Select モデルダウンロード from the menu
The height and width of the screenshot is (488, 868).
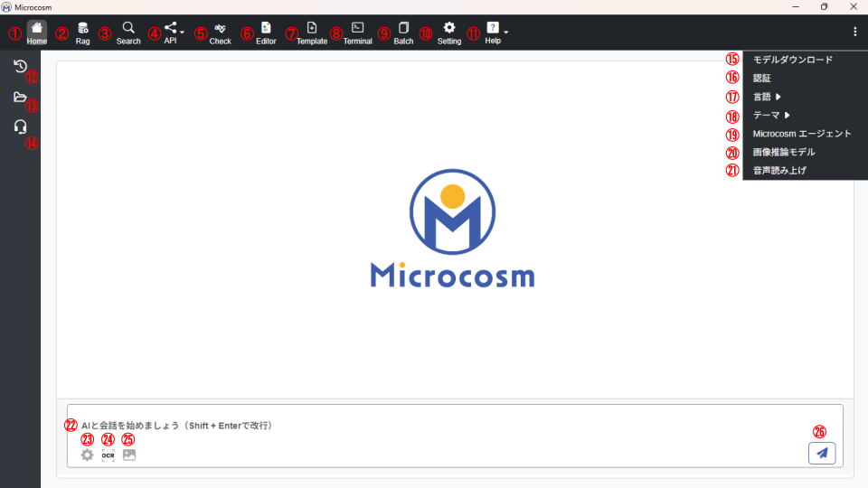pos(793,60)
